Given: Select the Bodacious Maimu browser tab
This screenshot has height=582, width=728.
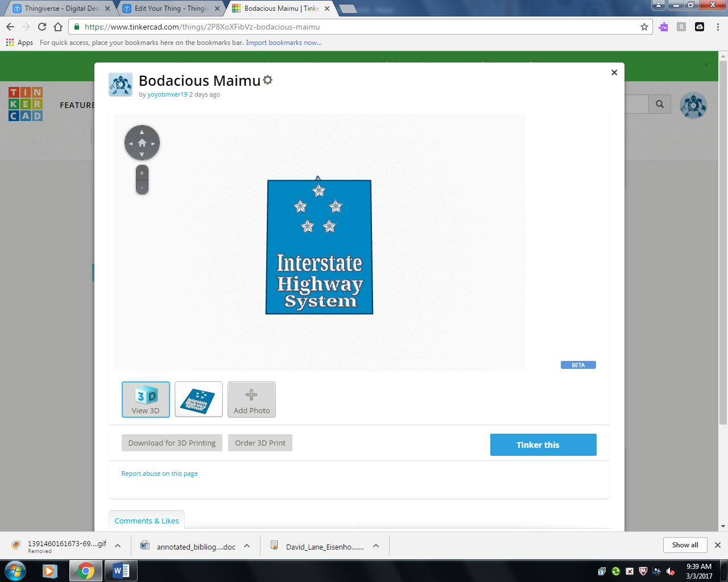Looking at the screenshot, I should (281, 9).
